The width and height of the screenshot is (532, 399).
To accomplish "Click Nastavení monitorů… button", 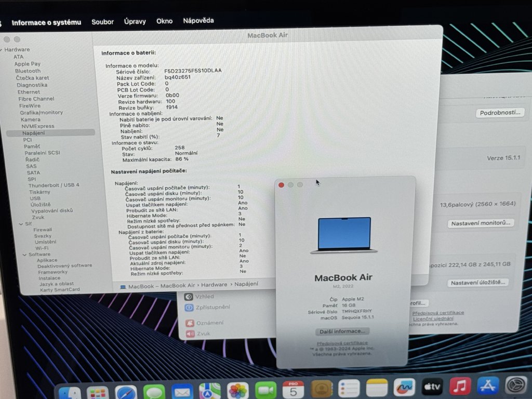I will (x=481, y=223).
